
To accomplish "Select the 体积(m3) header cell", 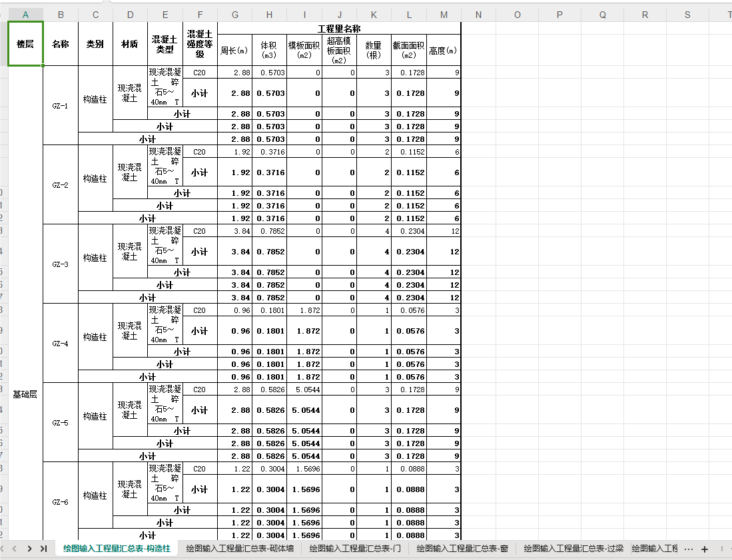I will coord(269,50).
